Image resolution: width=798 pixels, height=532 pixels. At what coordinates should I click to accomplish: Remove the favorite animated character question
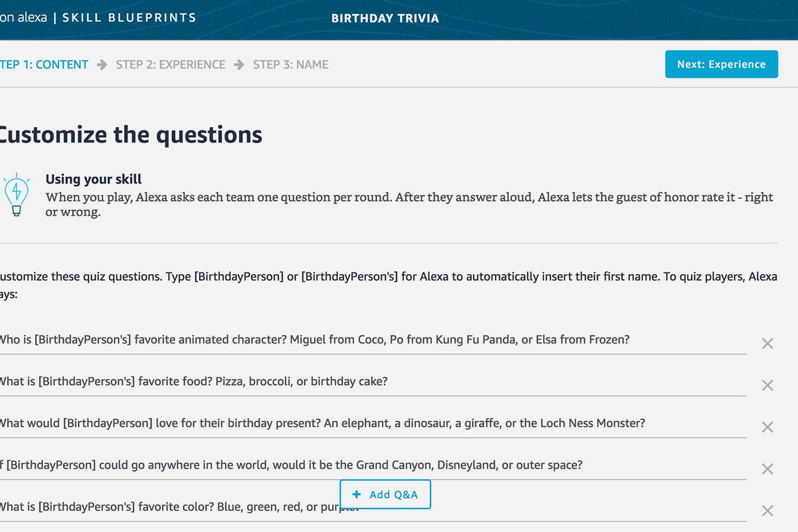point(767,344)
